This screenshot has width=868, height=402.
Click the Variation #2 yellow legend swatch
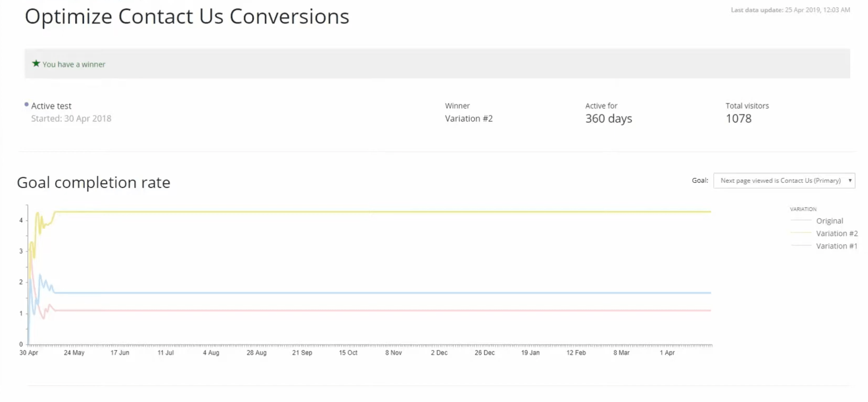pyautogui.click(x=801, y=233)
